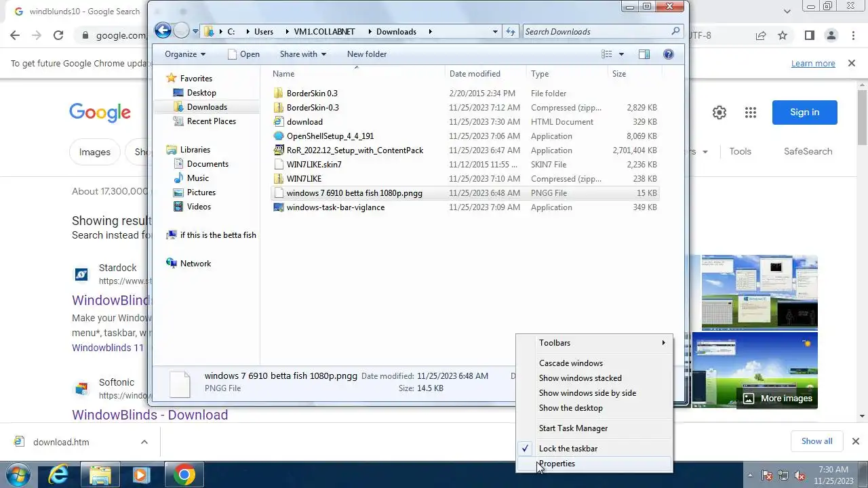Select the OpenShellSetup_4_4_191 application icon
The height and width of the screenshot is (488, 868).
(278, 136)
